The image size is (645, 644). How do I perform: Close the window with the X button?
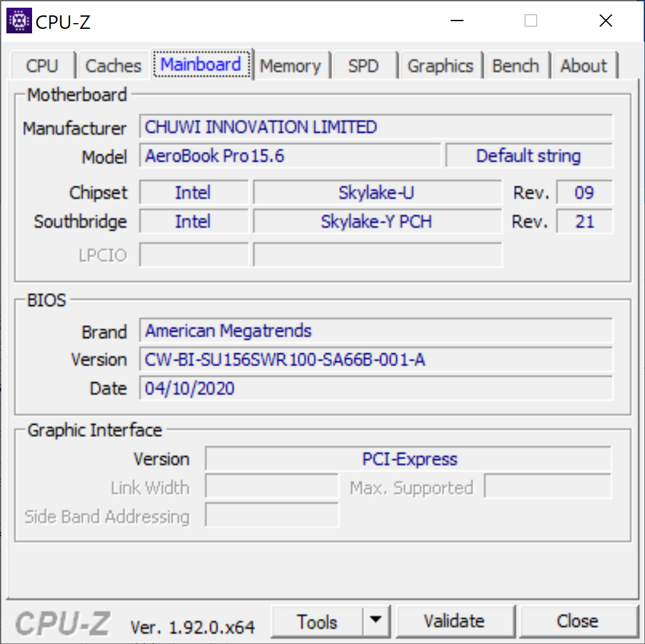[605, 21]
